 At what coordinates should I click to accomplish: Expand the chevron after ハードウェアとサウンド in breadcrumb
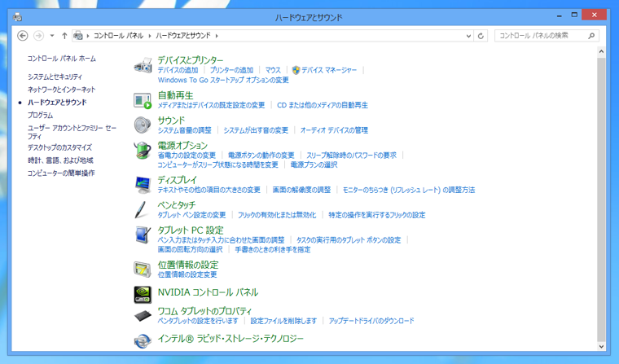tap(217, 36)
